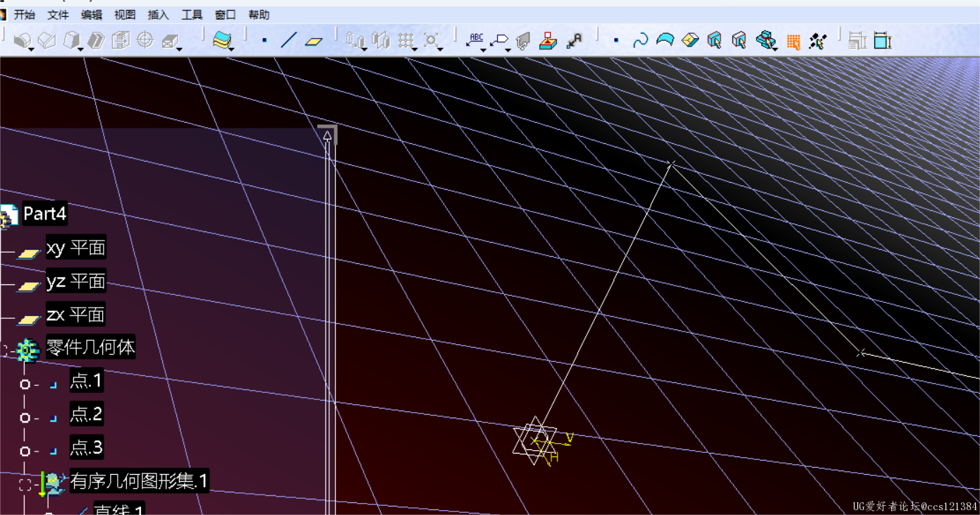This screenshot has height=515, width=980.
Task: Select the Point tool beside the Line tool
Action: [x=264, y=40]
